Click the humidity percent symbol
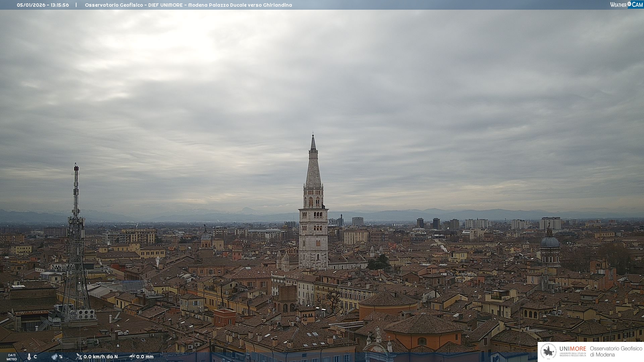Screen dimensions: 644x362 point(61,357)
